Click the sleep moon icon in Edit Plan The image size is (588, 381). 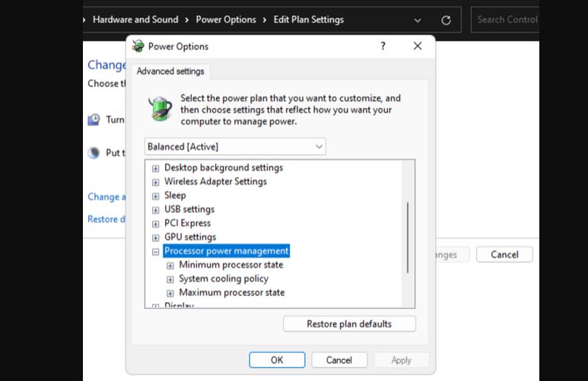(94, 153)
